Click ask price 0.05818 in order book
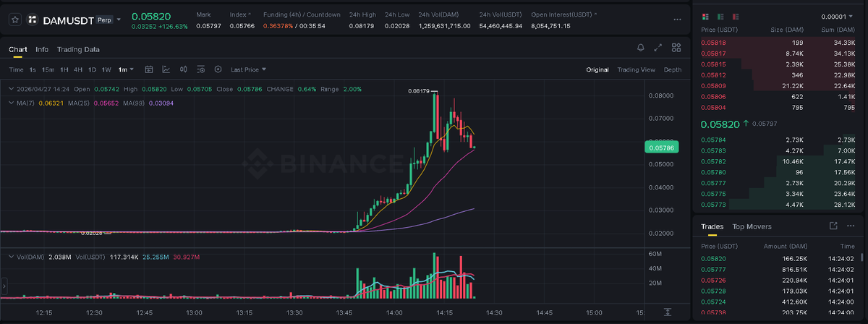This screenshot has width=868, height=324. coord(713,43)
